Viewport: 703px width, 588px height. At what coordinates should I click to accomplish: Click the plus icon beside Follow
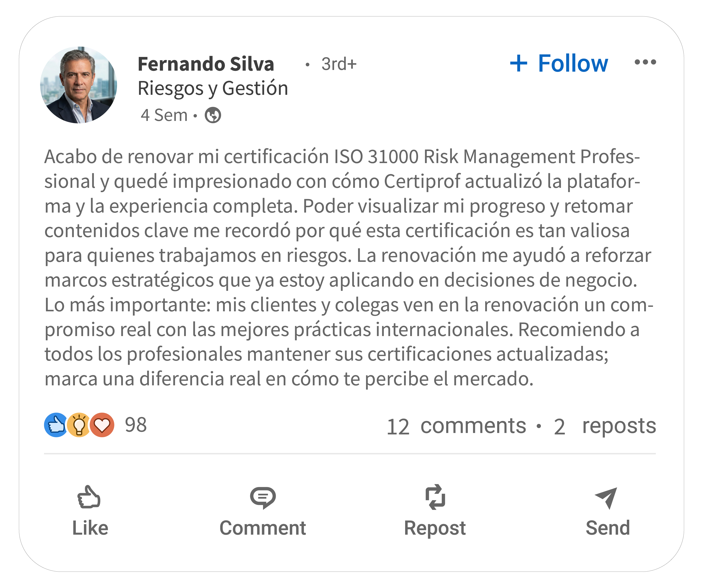coord(519,63)
